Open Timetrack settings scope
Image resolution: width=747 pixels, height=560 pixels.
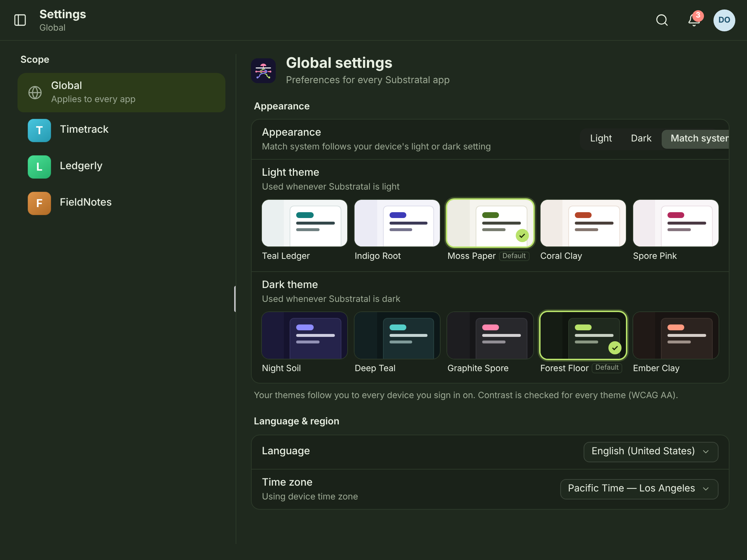point(121,131)
